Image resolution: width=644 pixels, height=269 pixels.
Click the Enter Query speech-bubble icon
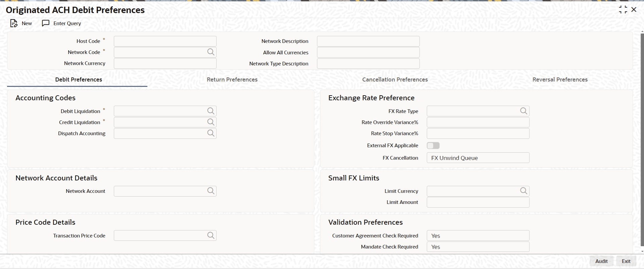click(46, 23)
